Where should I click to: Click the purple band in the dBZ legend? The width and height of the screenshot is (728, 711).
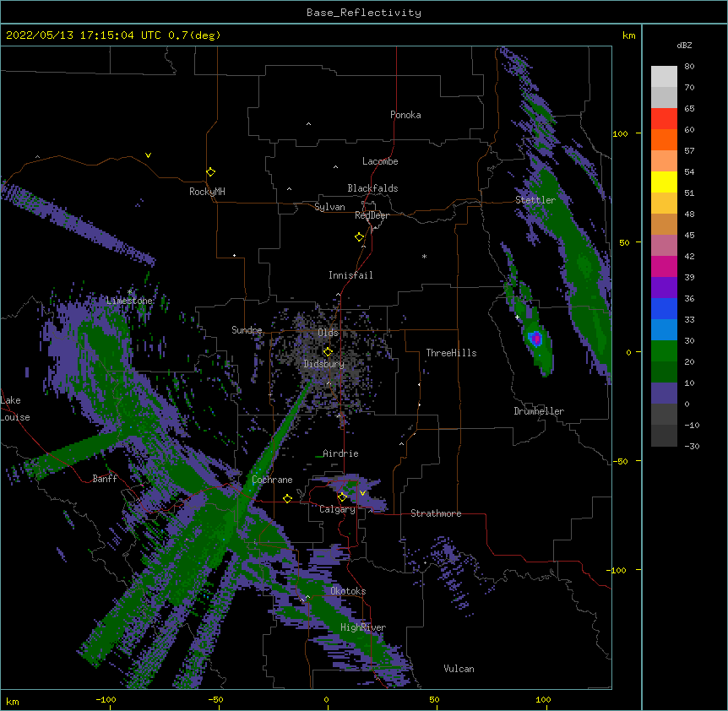pyautogui.click(x=664, y=288)
